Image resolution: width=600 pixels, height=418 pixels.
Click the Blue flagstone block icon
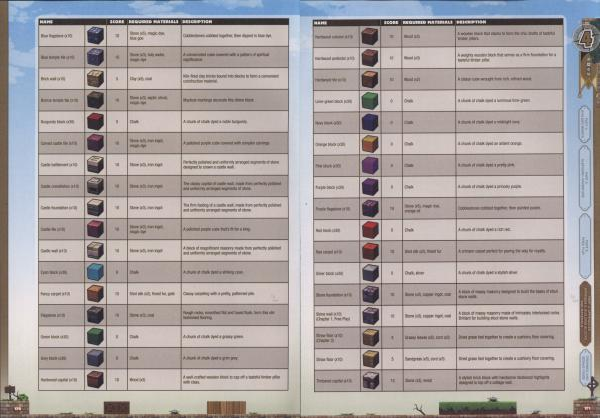[95, 36]
